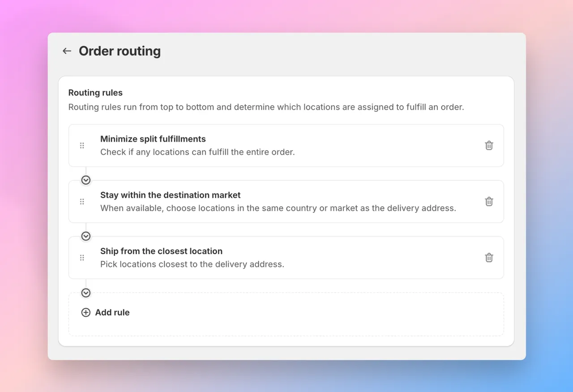The image size is (573, 392).
Task: Click "Add rule" to create a routing rule
Action: click(112, 312)
